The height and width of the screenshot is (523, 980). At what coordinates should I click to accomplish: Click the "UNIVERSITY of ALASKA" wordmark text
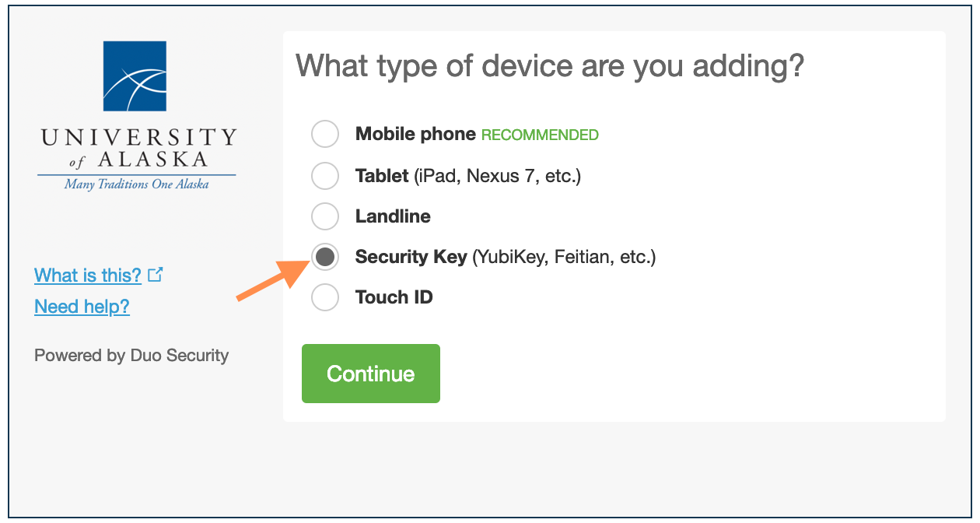click(x=138, y=148)
